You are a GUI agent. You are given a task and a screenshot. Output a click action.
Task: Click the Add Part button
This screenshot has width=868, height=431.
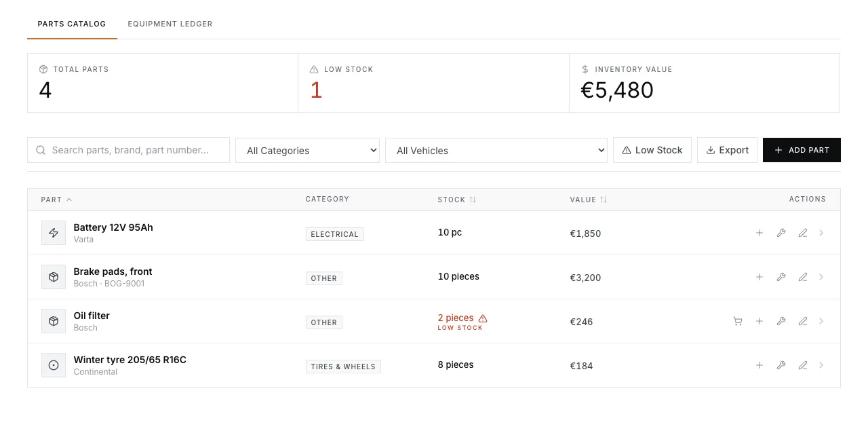pos(802,150)
